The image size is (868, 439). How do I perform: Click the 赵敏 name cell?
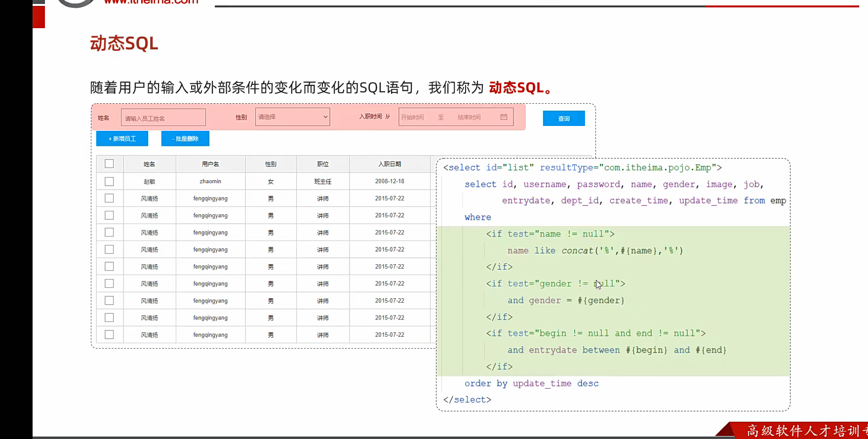click(149, 181)
